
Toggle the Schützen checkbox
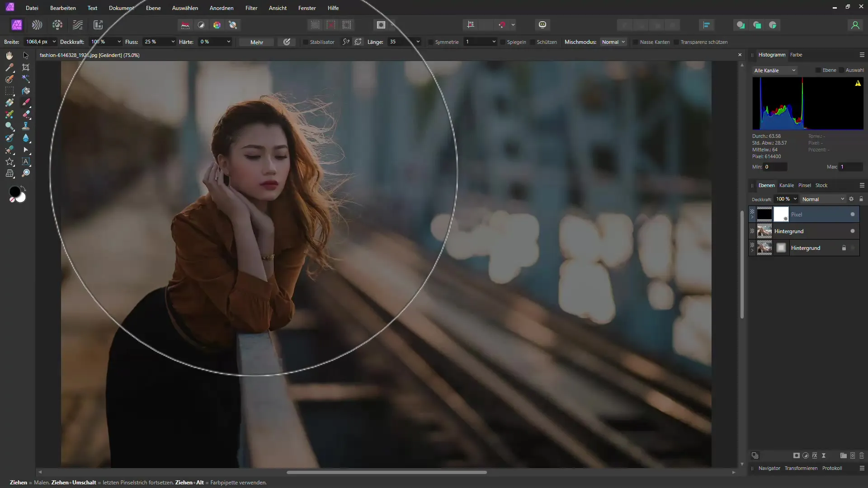click(x=533, y=42)
